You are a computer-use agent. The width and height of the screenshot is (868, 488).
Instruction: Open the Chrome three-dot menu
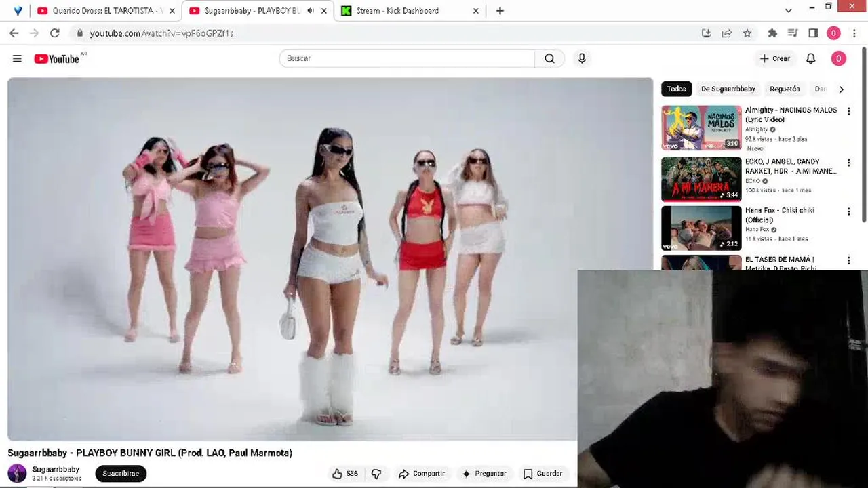pyautogui.click(x=854, y=33)
